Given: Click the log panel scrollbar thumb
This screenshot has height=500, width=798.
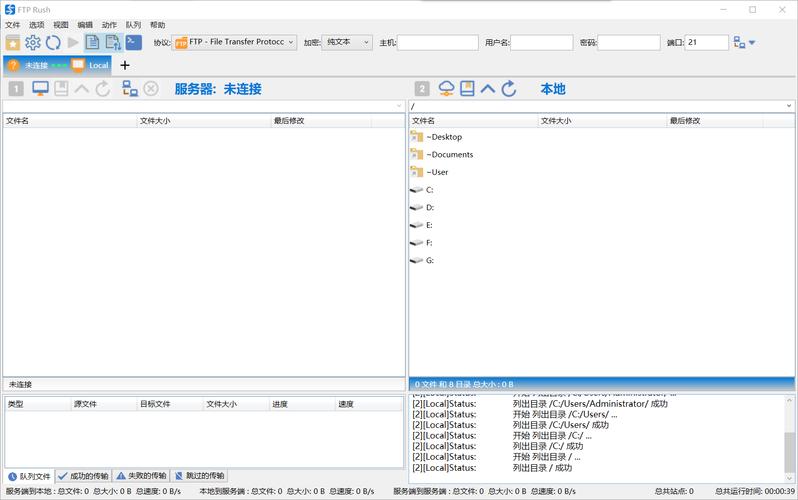Looking at the screenshot, I should [x=789, y=452].
